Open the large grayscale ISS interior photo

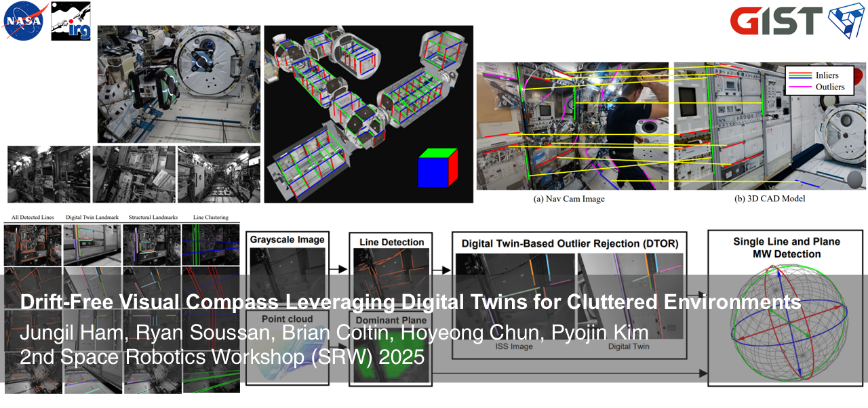click(179, 84)
